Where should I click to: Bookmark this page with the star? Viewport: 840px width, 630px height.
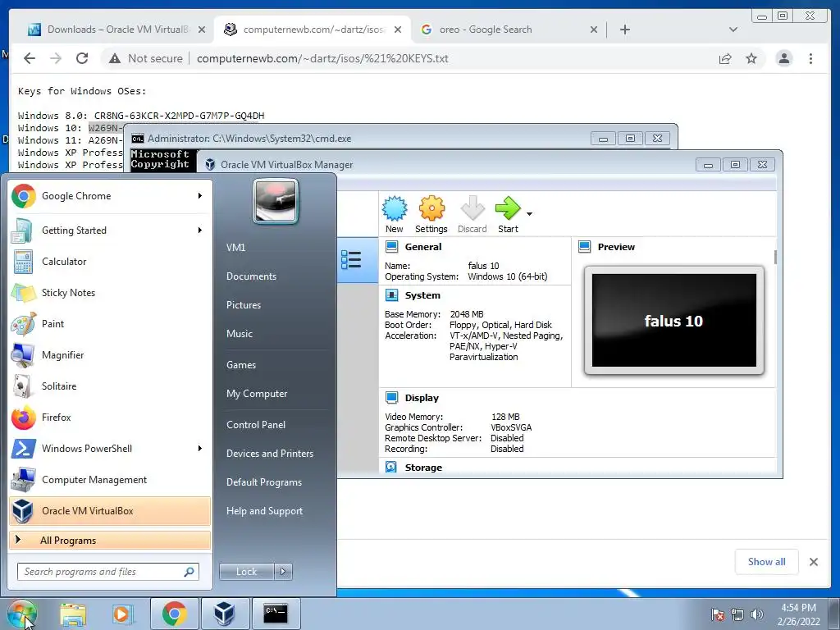pyautogui.click(x=751, y=58)
